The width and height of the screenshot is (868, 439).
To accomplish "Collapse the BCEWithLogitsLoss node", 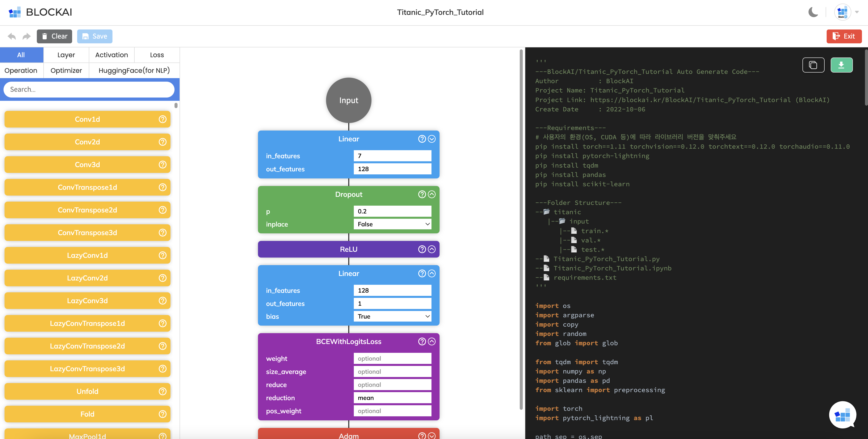I will (x=432, y=341).
